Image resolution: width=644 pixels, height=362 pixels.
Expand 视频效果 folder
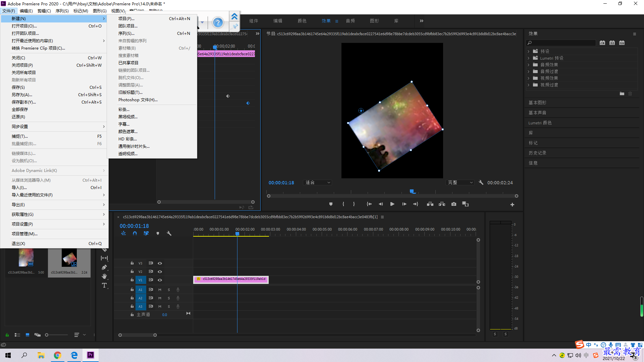(528, 78)
